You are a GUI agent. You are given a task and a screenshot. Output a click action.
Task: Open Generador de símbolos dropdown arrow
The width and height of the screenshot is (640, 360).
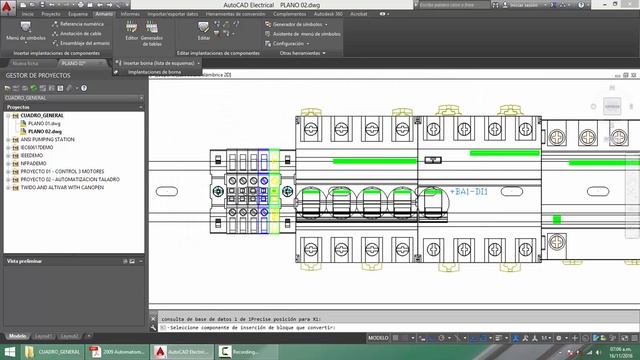coord(326,24)
